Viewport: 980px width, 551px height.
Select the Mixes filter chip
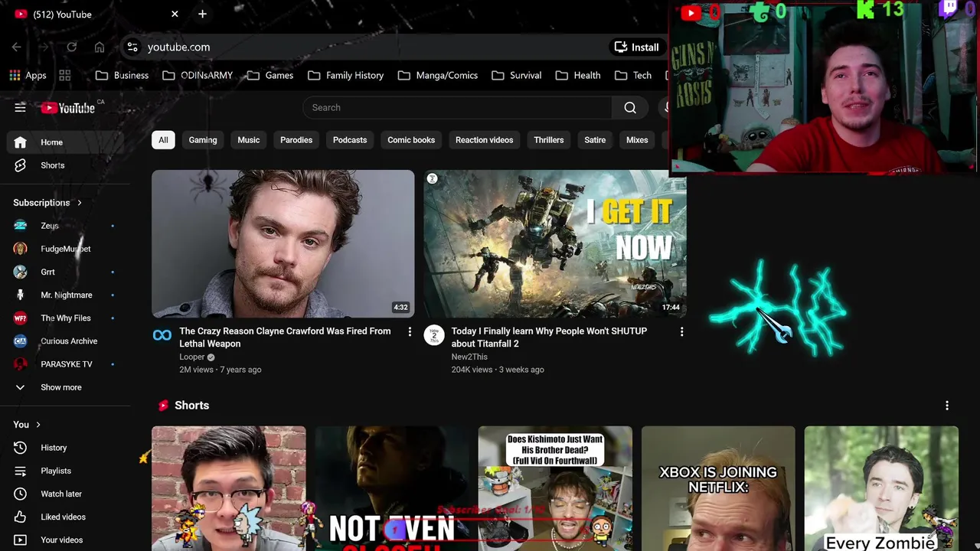[637, 140]
